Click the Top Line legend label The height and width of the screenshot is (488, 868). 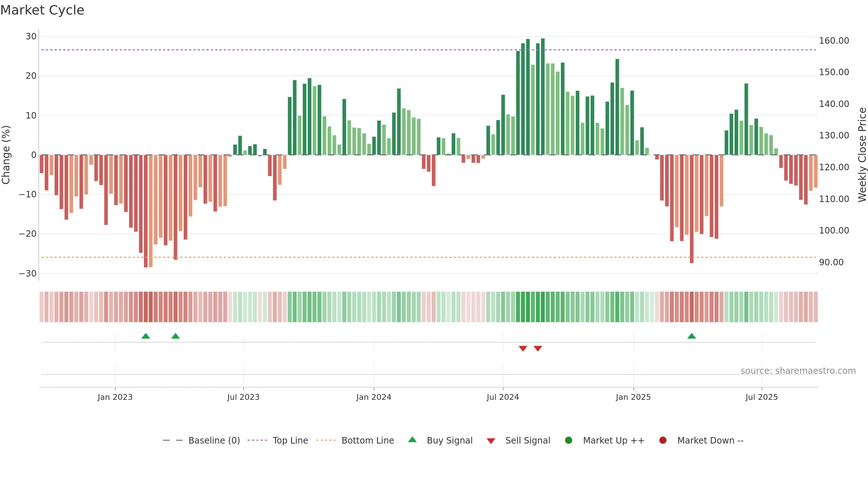point(290,440)
